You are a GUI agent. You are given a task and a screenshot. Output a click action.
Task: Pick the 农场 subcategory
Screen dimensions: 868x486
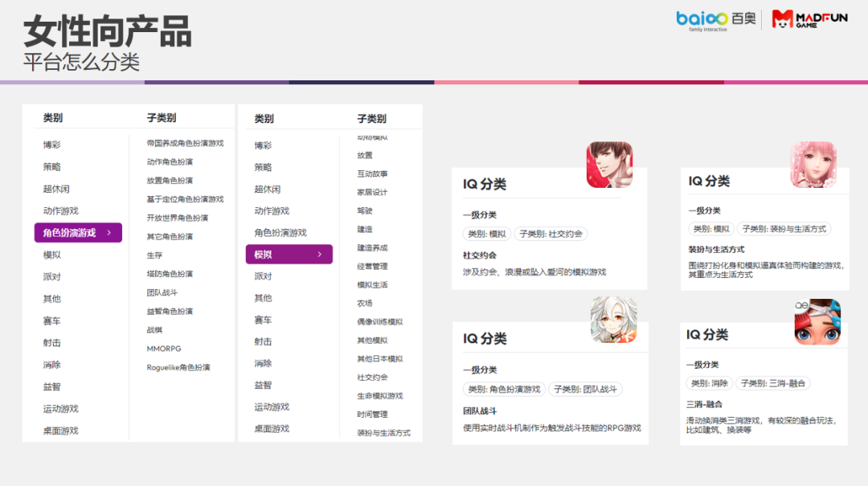click(x=365, y=304)
